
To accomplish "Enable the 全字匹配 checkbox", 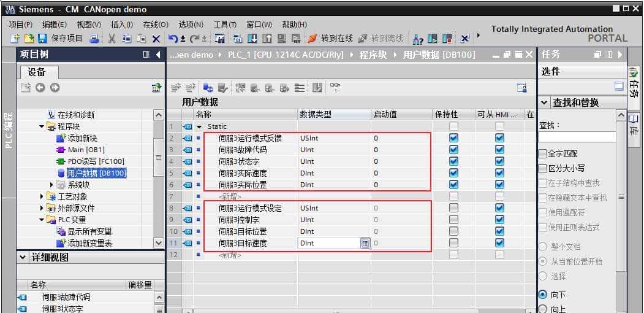I will click(543, 154).
